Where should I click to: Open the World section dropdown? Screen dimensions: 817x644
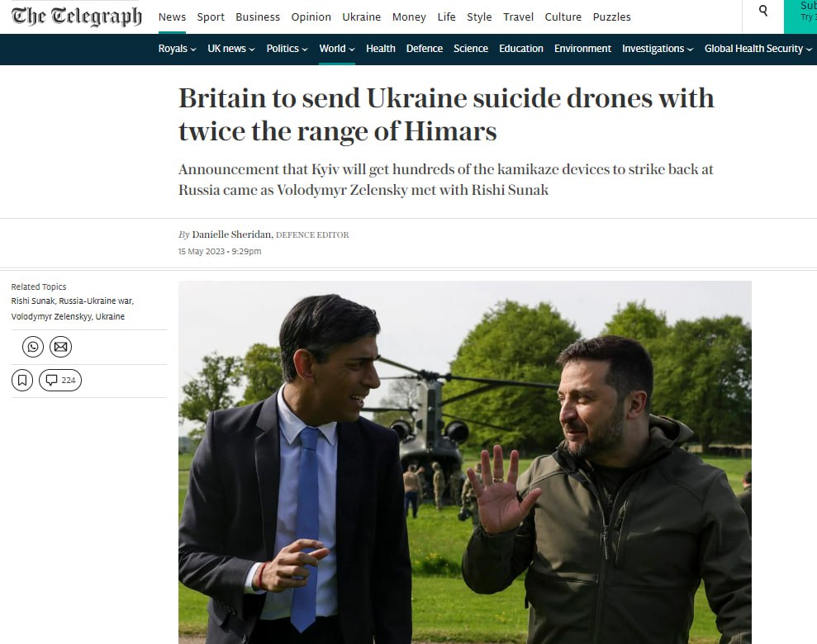click(337, 49)
